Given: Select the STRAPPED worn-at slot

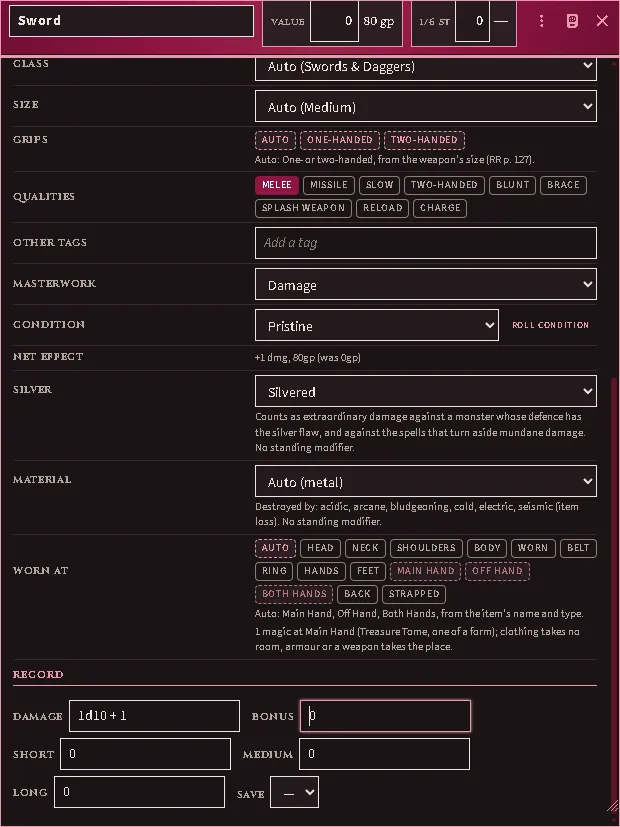Looking at the screenshot, I should pyautogui.click(x=414, y=594).
